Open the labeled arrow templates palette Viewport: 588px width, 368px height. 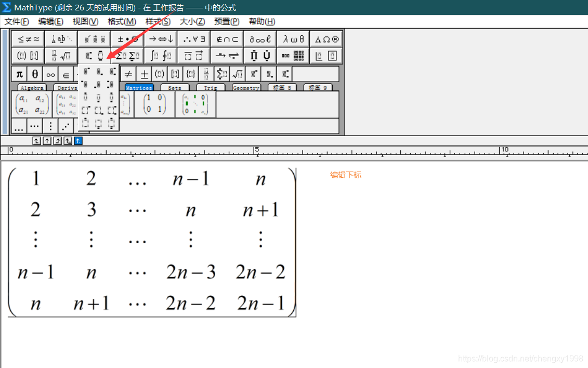click(x=227, y=56)
